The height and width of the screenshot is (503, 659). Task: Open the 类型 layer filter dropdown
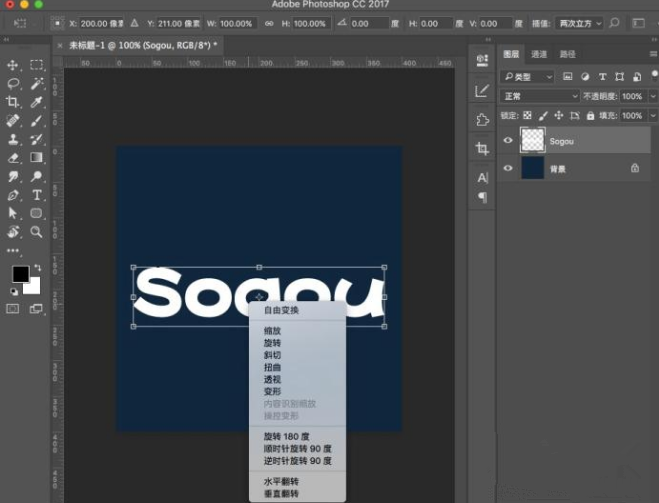[x=528, y=76]
